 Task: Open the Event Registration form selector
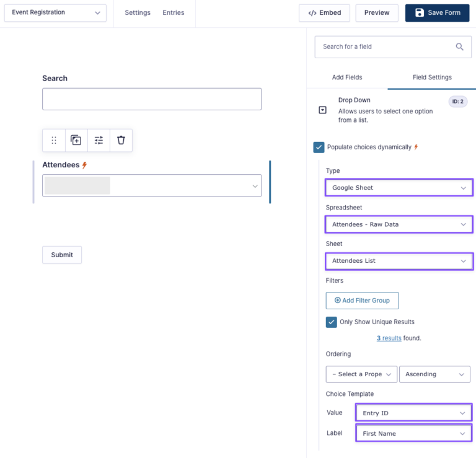pos(55,13)
